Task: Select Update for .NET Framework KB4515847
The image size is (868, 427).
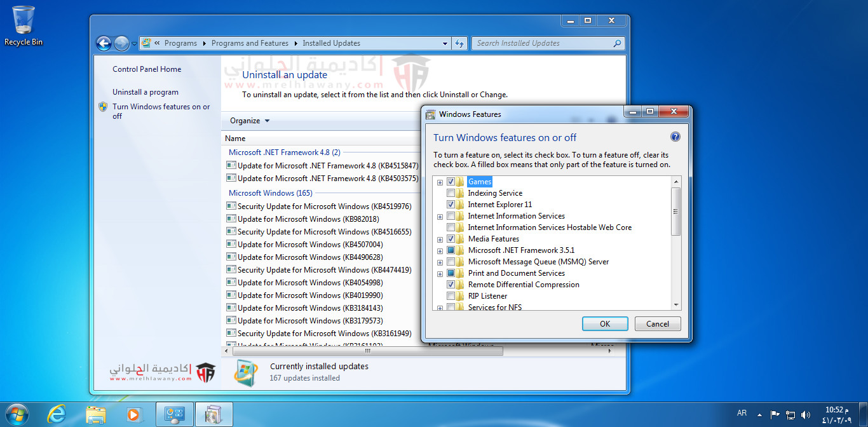Action: (327, 166)
